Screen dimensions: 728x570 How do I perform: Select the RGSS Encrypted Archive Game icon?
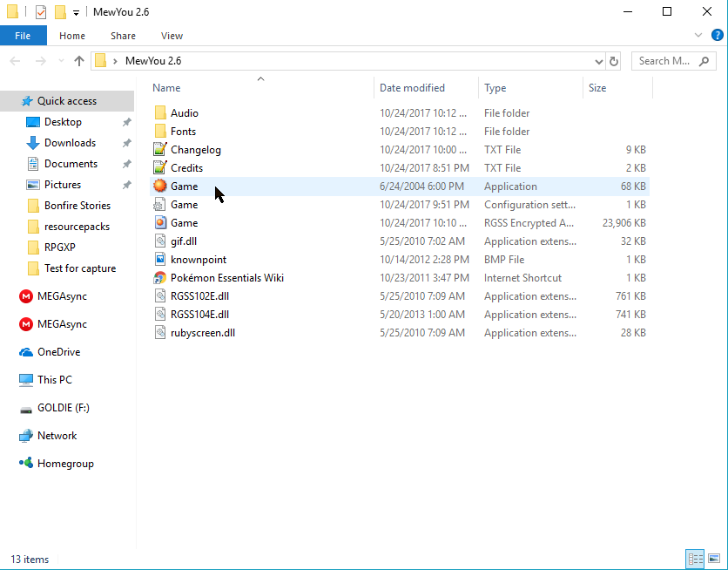click(x=160, y=223)
